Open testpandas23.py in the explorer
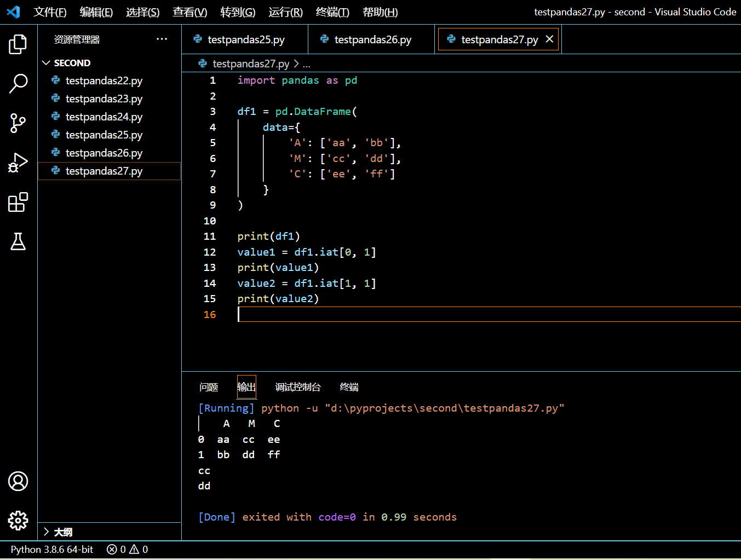This screenshot has width=741, height=560. coord(110,99)
